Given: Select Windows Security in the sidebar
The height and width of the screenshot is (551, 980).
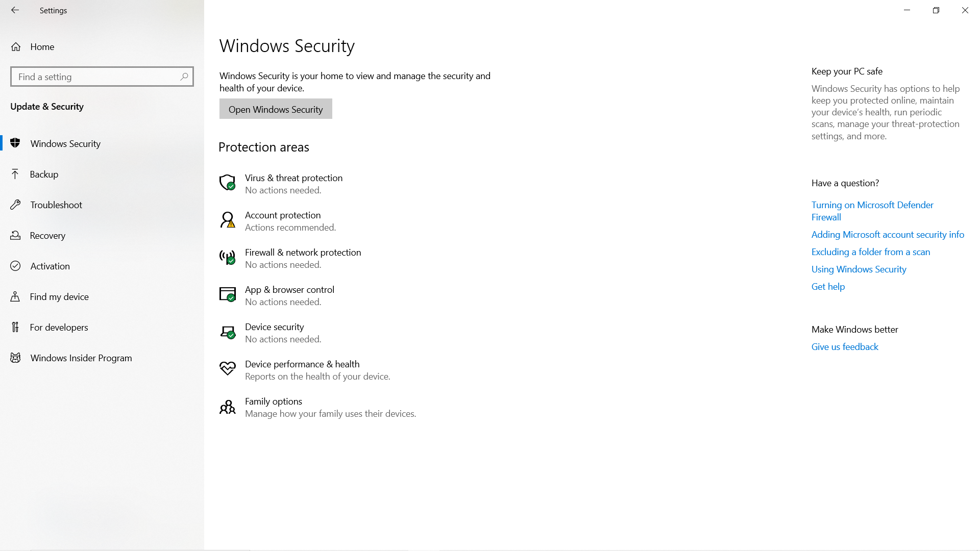Looking at the screenshot, I should click(102, 143).
